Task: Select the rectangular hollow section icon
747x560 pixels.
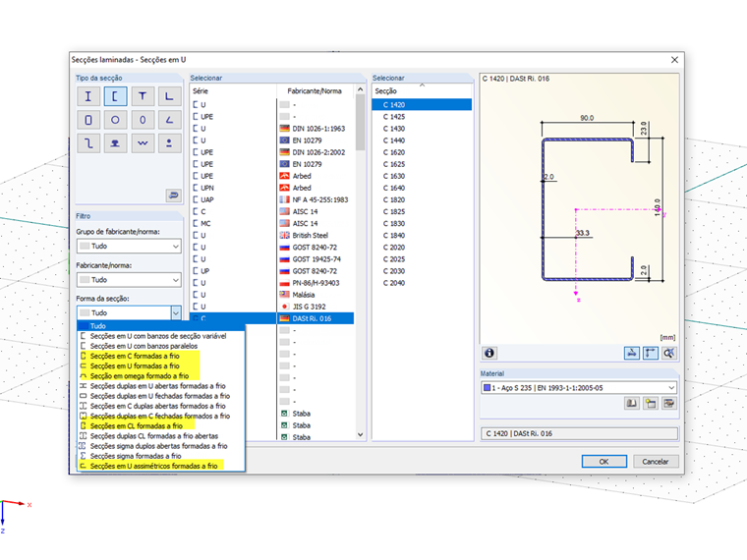Action: click(88, 120)
